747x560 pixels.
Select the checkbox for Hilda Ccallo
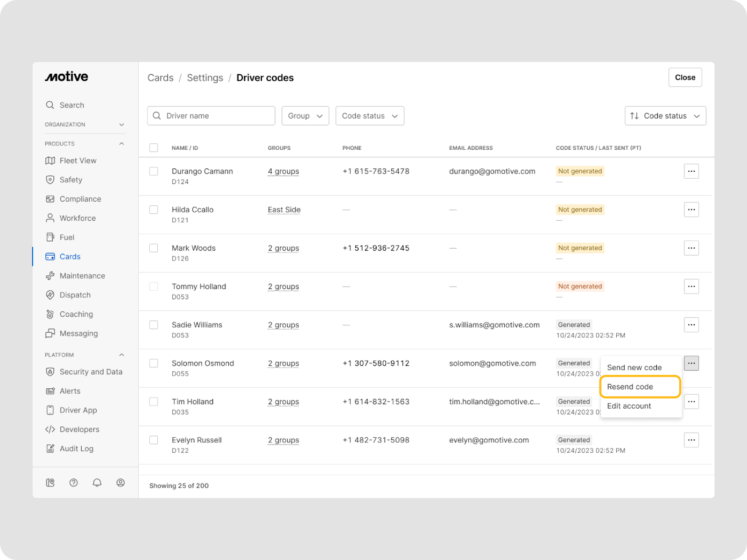pyautogui.click(x=154, y=210)
